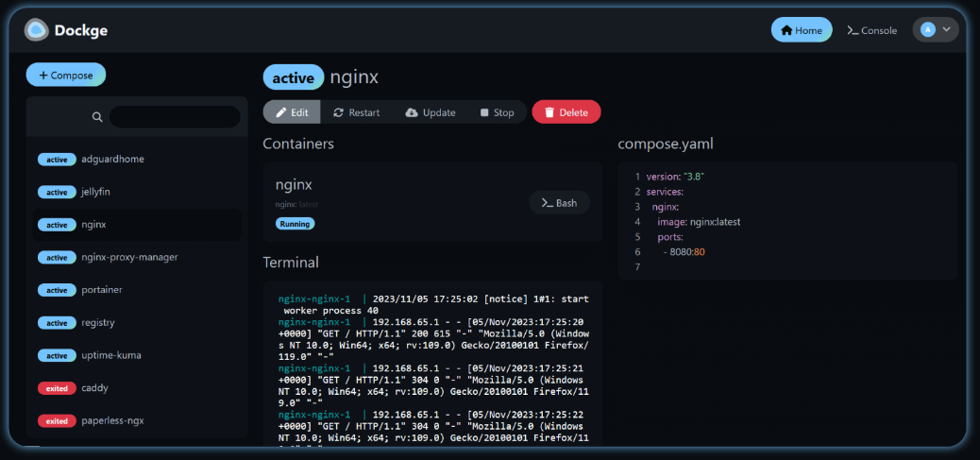This screenshot has height=460, width=980.
Task: Select the nginx stack in list
Action: point(136,225)
